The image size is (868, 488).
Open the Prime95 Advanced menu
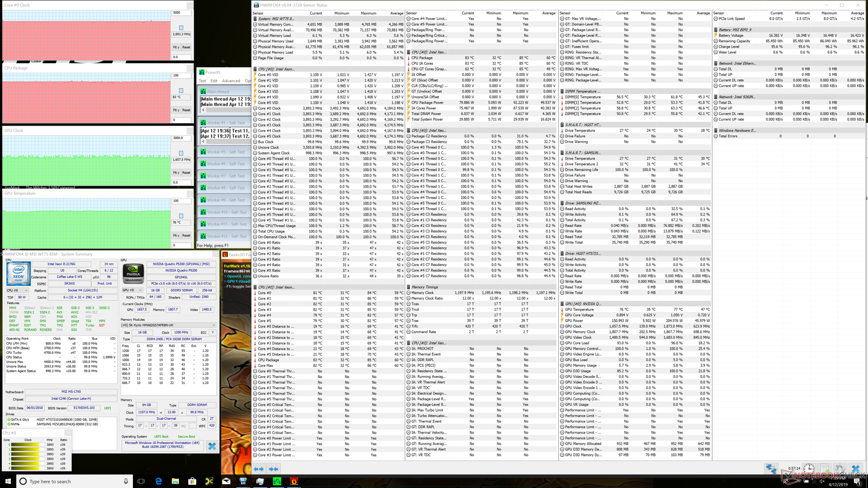pyautogui.click(x=231, y=81)
